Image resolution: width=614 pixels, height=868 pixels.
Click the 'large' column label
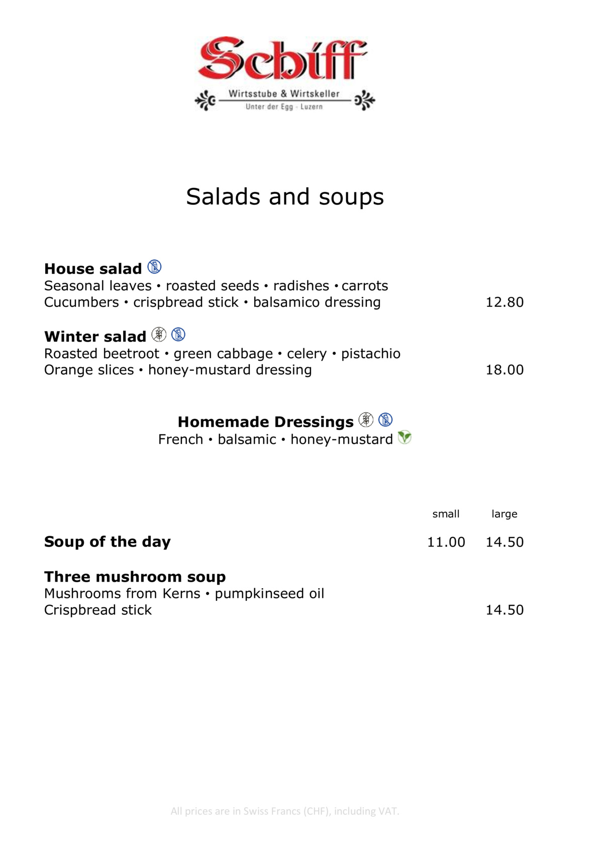pos(504,514)
